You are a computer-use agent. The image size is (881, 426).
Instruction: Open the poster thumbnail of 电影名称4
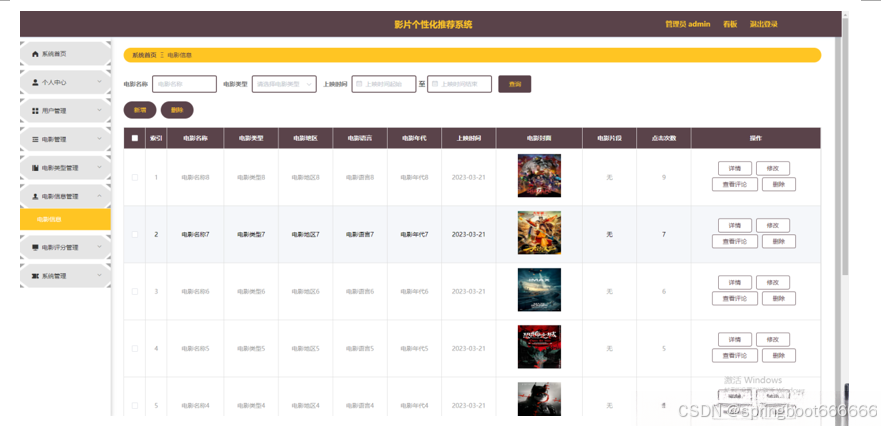(x=539, y=400)
